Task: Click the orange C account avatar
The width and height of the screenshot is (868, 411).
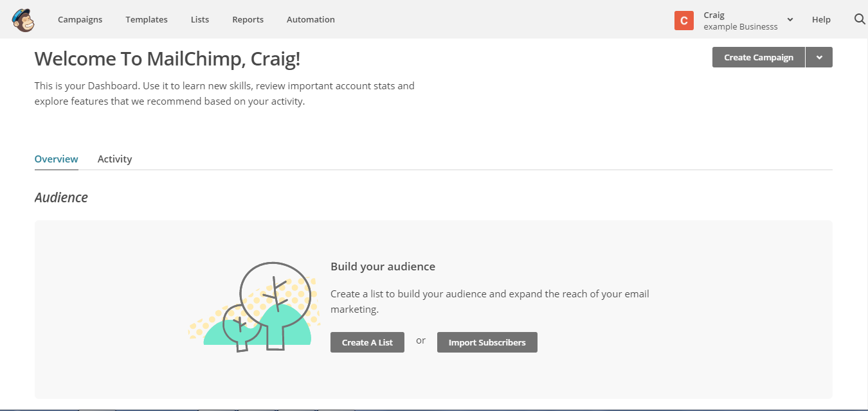Action: [684, 21]
